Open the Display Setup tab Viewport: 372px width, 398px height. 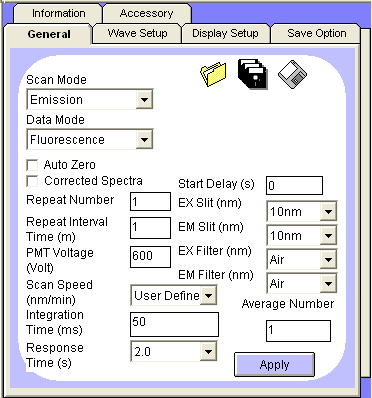point(225,33)
